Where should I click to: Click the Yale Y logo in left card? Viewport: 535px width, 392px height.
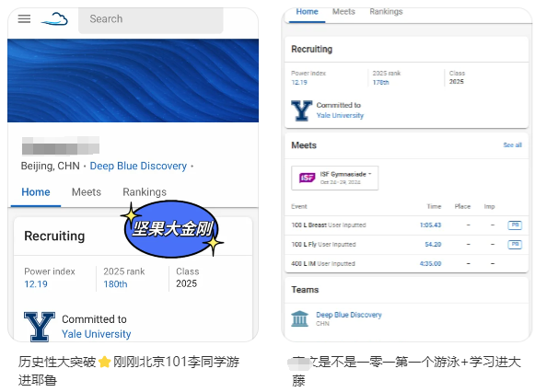tap(40, 327)
